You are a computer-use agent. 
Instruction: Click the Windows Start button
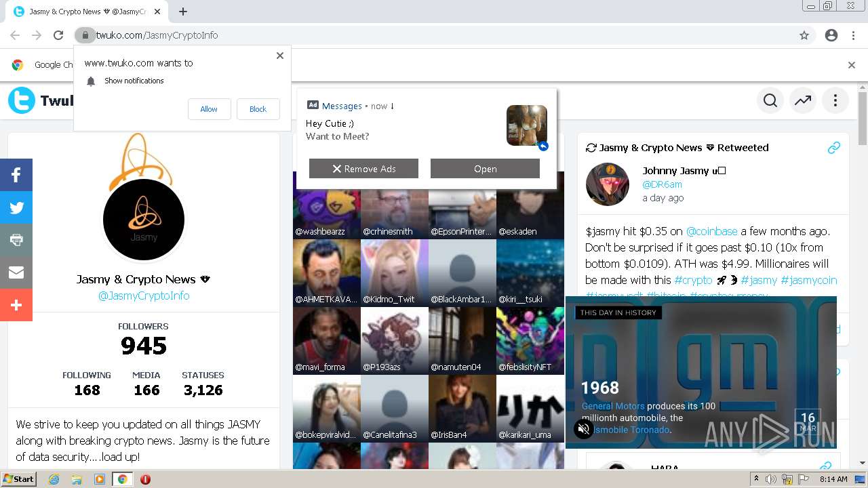pos(19,479)
